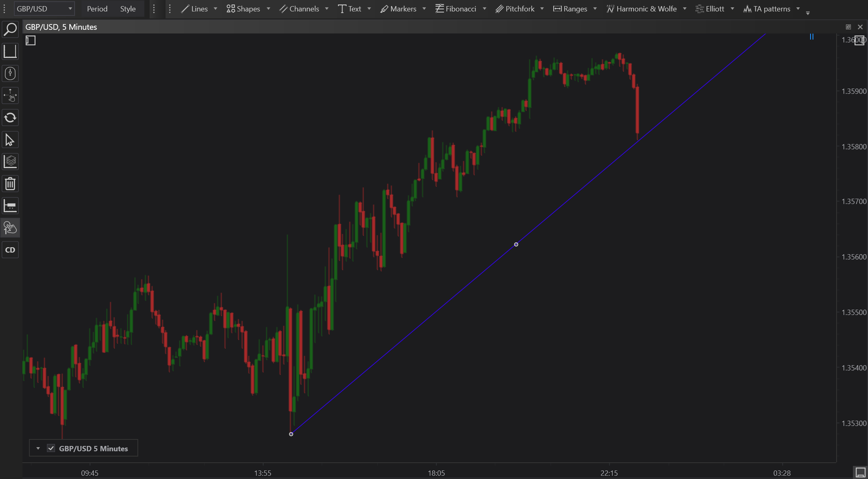Toggle left panel icon under chart title
The height and width of the screenshot is (479, 868).
click(x=31, y=40)
